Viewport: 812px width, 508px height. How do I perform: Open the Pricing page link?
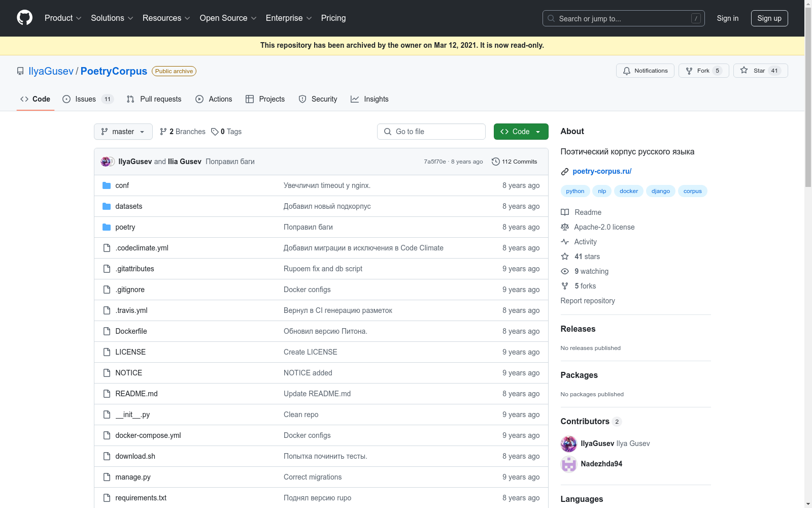click(333, 18)
